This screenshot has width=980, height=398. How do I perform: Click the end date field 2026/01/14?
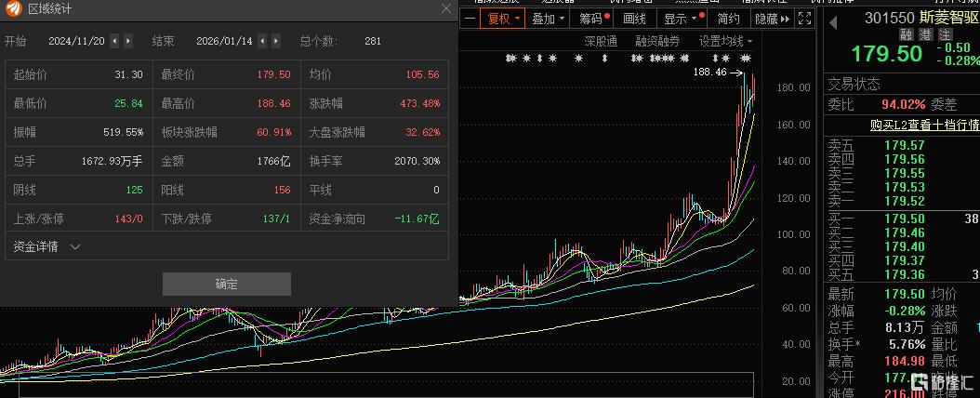click(224, 41)
